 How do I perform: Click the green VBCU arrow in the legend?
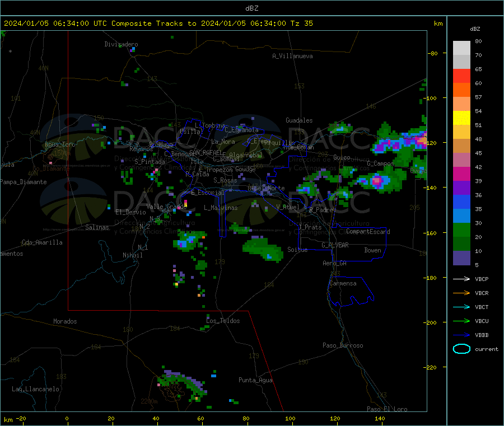coord(461,321)
